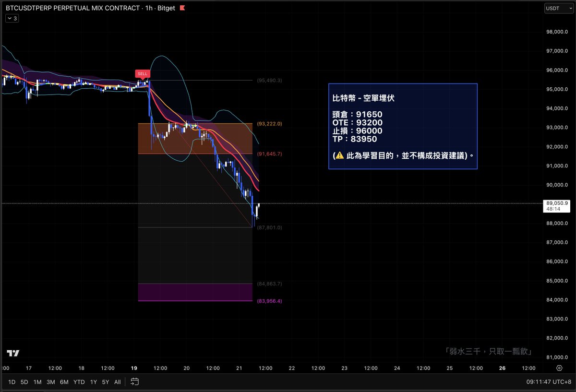The width and height of the screenshot is (576, 392).
Task: Click the 止損：96000 line in the note
Action: pyautogui.click(x=357, y=131)
